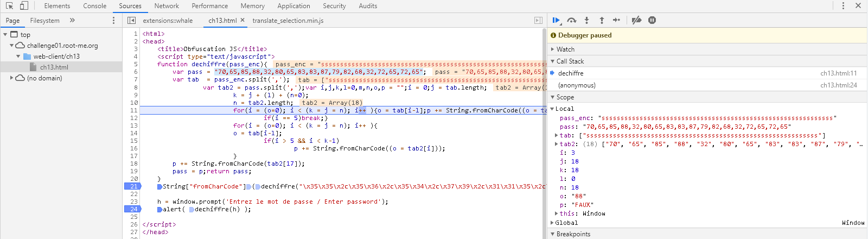This screenshot has width=868, height=239.
Task: Step over the next function call
Action: 572,20
